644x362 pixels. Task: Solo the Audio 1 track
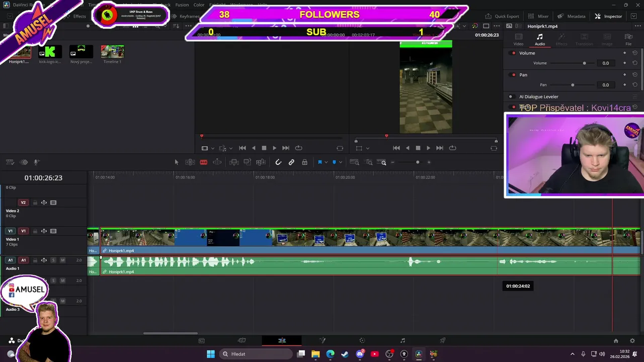coord(53,260)
